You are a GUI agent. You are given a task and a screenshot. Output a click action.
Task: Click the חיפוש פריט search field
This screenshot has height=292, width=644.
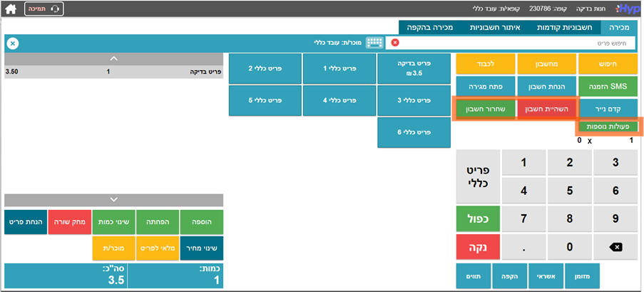(513, 43)
